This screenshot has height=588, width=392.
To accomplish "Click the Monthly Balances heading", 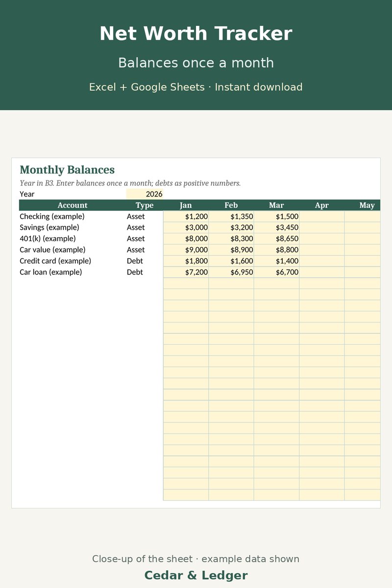I will click(67, 170).
